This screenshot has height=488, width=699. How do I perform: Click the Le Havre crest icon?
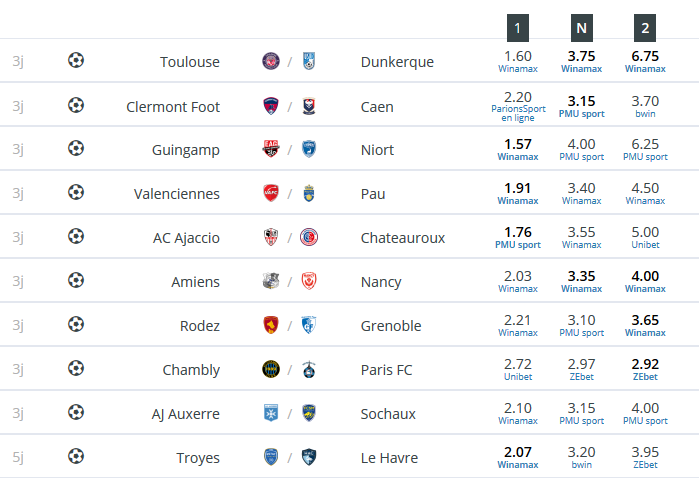pyautogui.click(x=309, y=457)
